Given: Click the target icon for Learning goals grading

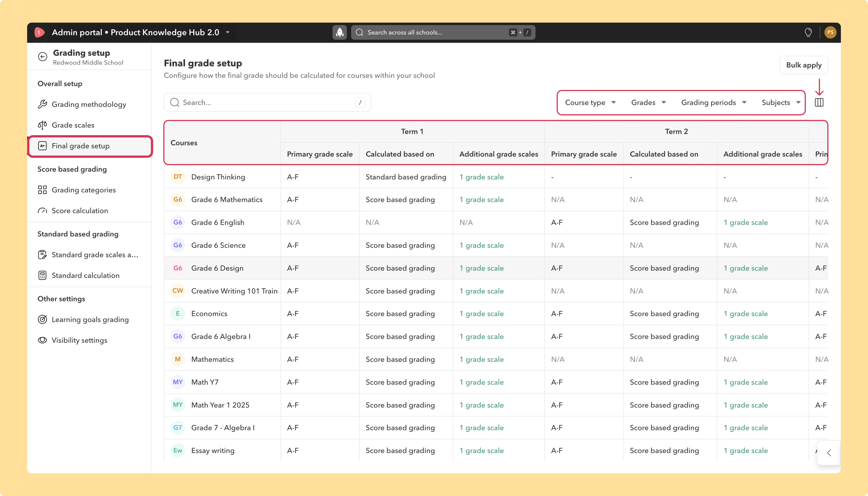Looking at the screenshot, I should (x=42, y=320).
